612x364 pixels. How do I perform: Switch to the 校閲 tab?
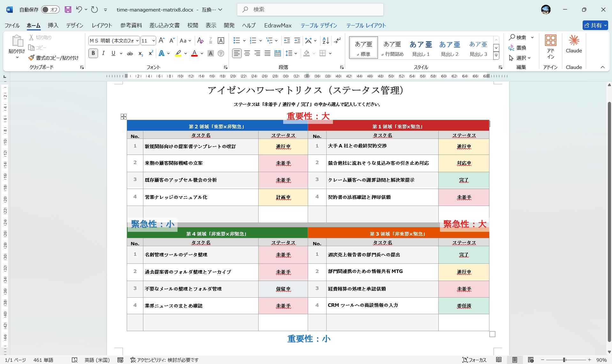click(193, 25)
